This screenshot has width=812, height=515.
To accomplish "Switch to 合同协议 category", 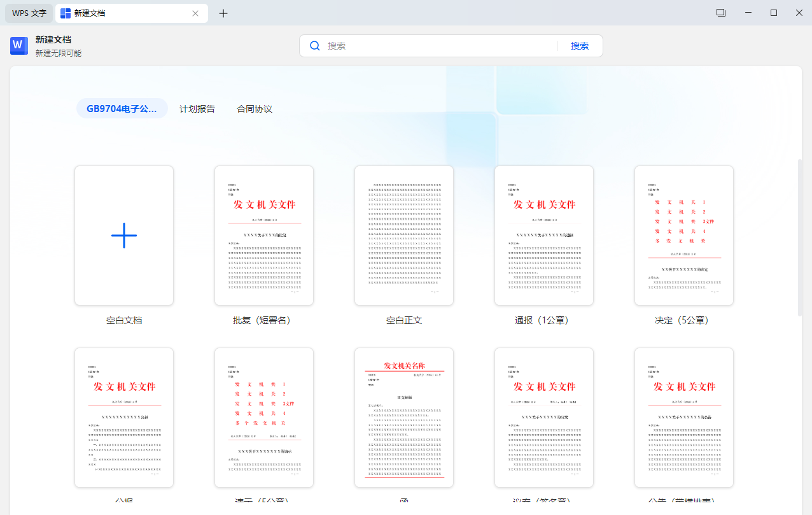I will tap(255, 109).
